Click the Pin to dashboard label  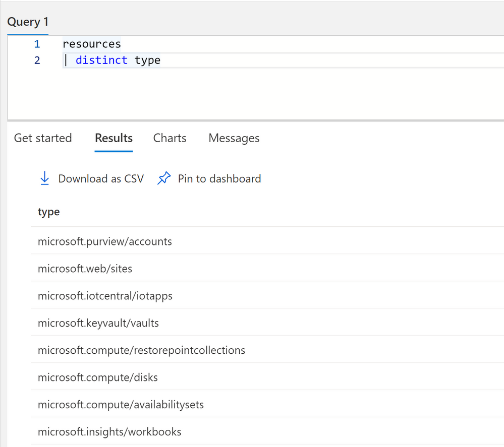(219, 178)
